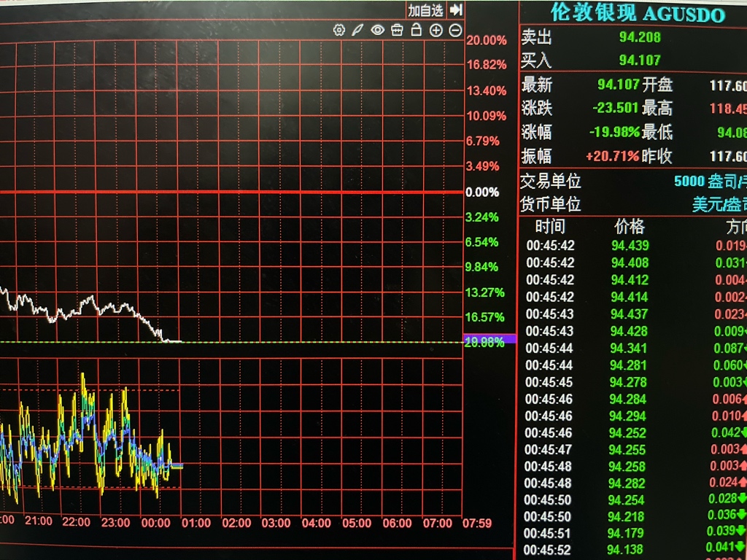Click the red 10.09% axis label

487,116
